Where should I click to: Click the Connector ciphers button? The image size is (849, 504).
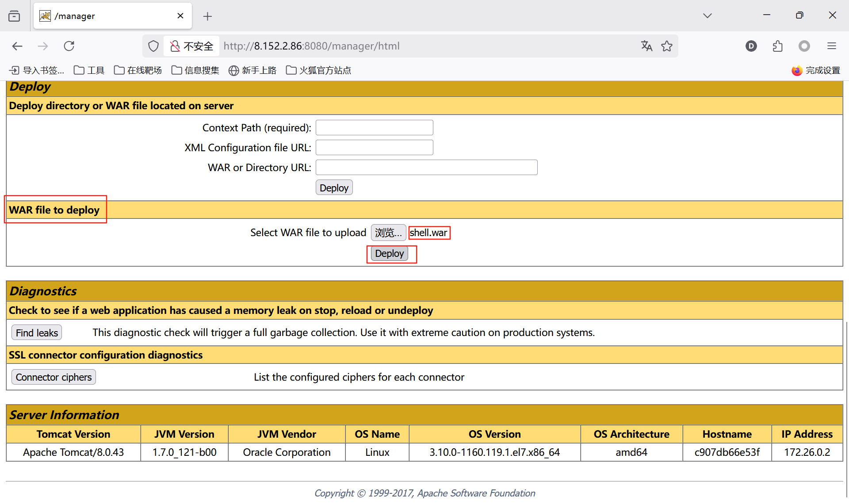pyautogui.click(x=54, y=377)
